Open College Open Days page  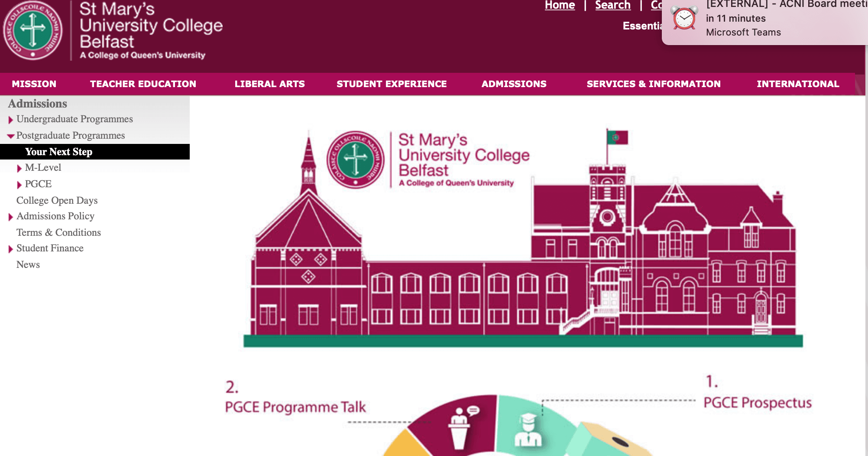(57, 201)
